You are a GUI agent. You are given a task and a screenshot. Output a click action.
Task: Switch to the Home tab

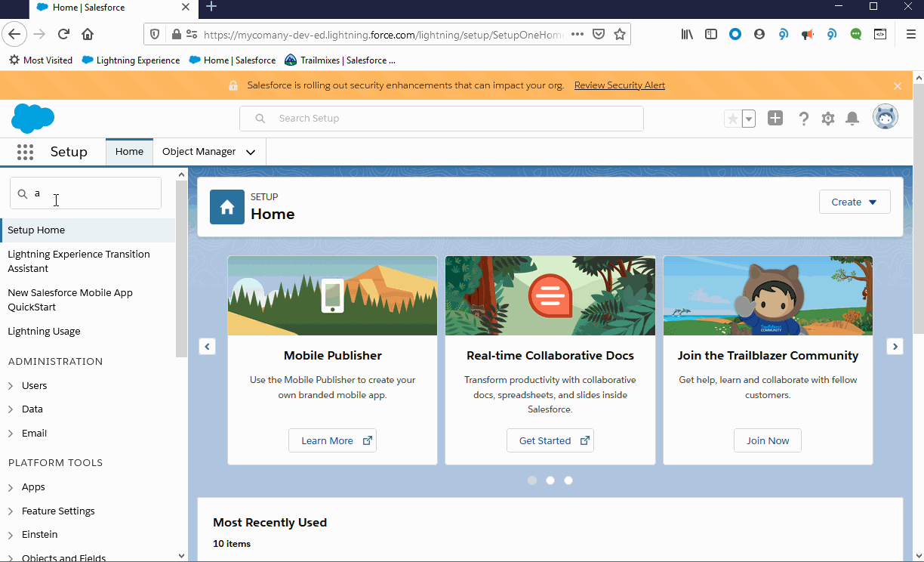129,152
